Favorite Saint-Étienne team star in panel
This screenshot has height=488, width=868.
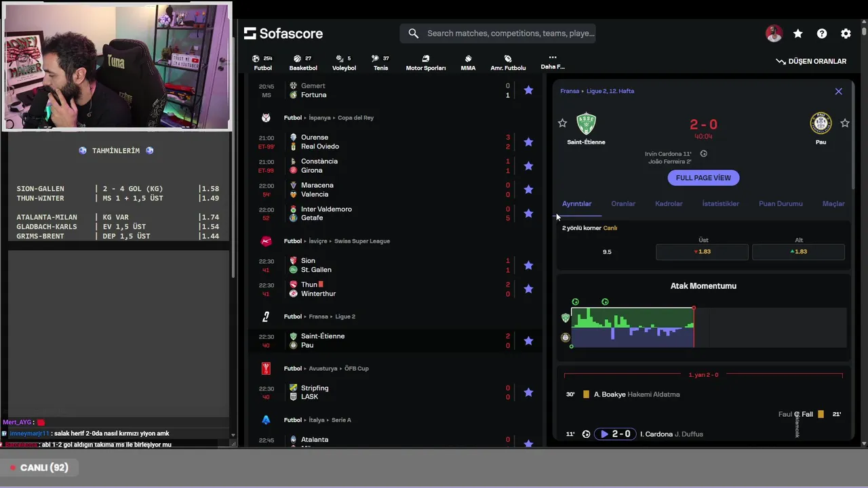click(x=562, y=123)
